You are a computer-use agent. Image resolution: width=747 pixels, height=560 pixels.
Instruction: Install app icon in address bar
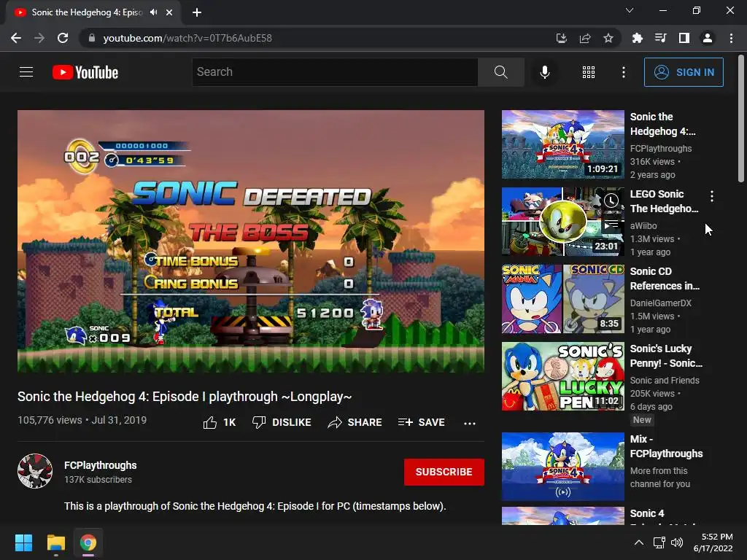(x=561, y=38)
